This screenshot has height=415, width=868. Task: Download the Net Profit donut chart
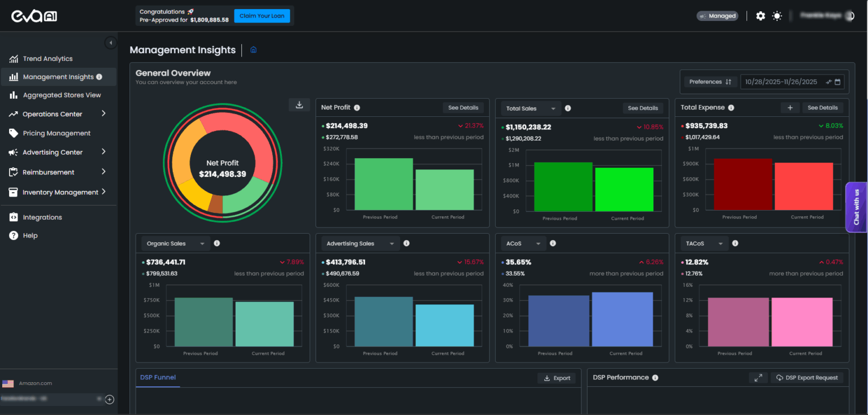(x=300, y=104)
